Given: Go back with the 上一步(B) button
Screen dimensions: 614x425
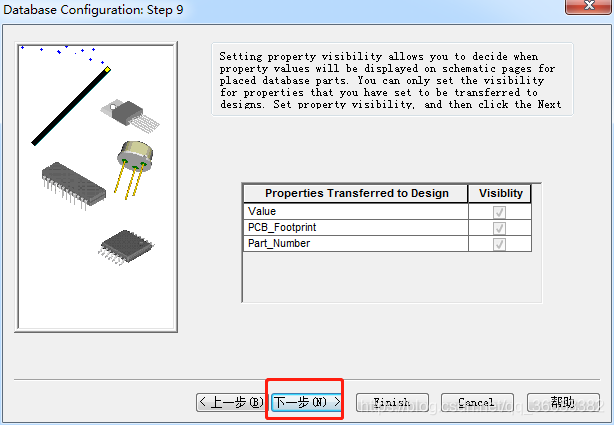Looking at the screenshot, I should pos(231,402).
